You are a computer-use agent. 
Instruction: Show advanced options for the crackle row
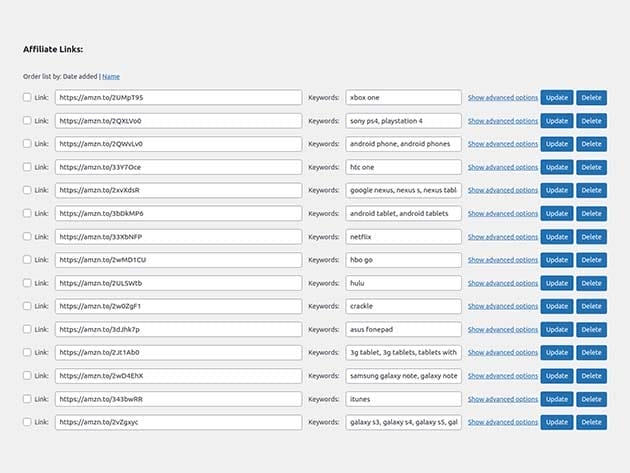pos(502,306)
